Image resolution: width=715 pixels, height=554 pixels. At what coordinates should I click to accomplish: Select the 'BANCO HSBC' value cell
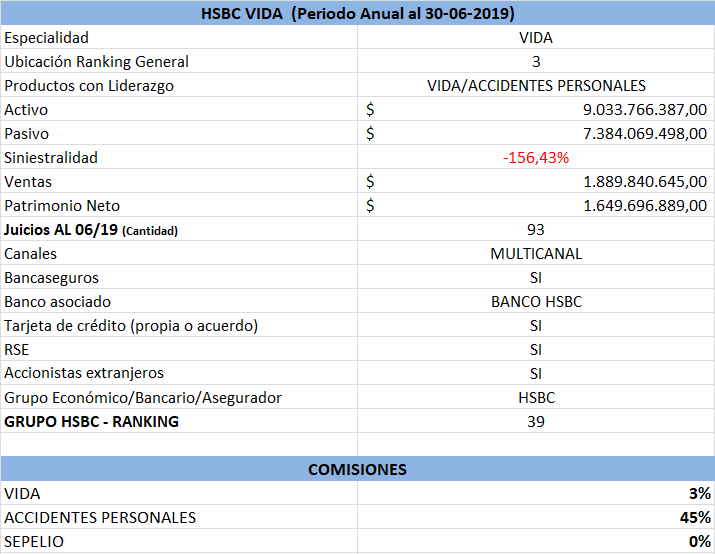click(x=536, y=302)
